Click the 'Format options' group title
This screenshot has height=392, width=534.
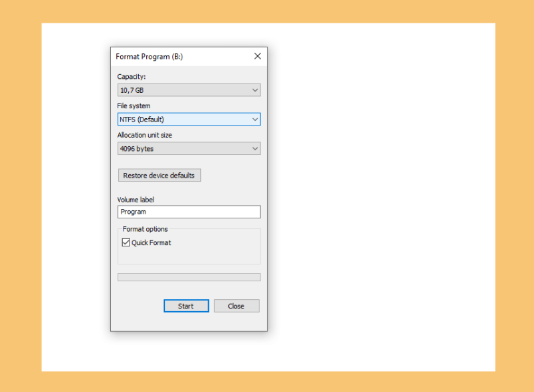click(145, 229)
